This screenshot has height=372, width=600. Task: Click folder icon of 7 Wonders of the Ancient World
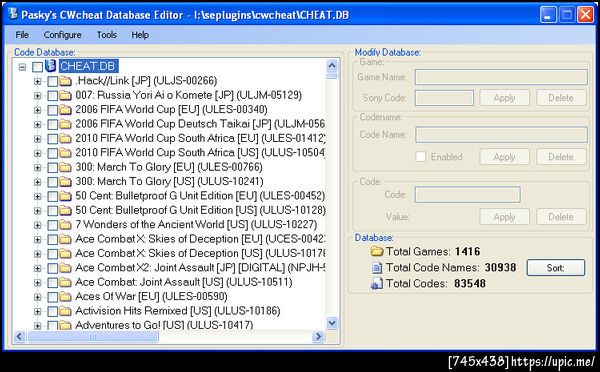65,225
